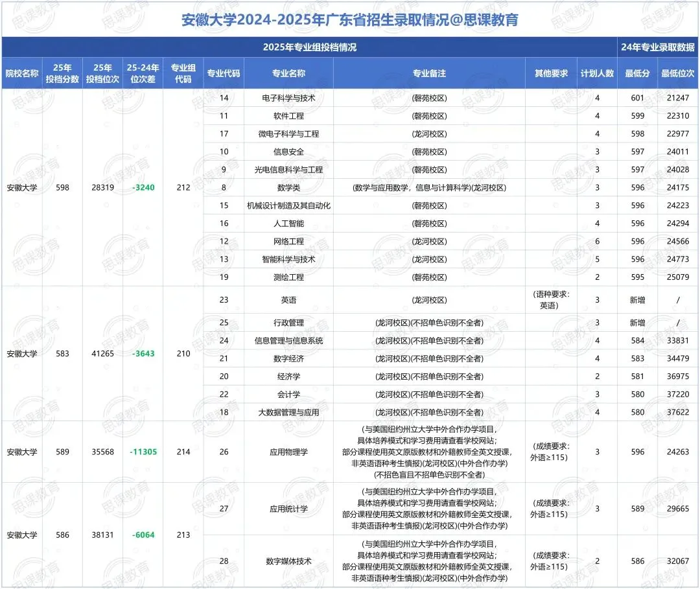Click the 其他要求 column header
Screen dimensions: 700x589
552,73
